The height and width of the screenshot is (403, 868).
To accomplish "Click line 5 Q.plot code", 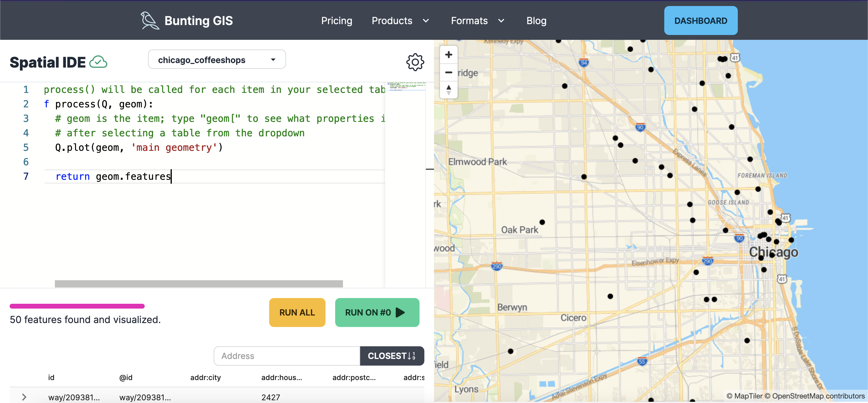I will 139,148.
